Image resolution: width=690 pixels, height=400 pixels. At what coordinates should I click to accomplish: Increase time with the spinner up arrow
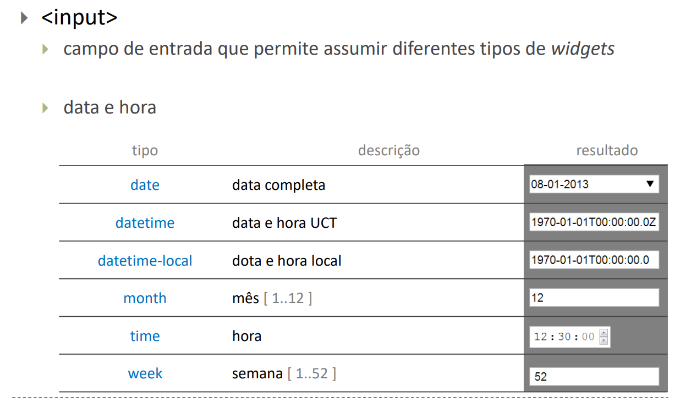pos(604,333)
